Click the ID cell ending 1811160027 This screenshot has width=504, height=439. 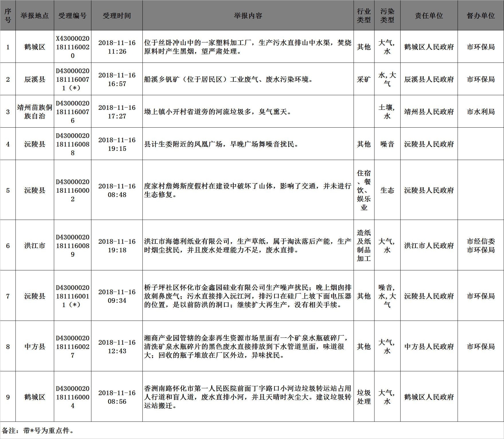pyautogui.click(x=72, y=346)
